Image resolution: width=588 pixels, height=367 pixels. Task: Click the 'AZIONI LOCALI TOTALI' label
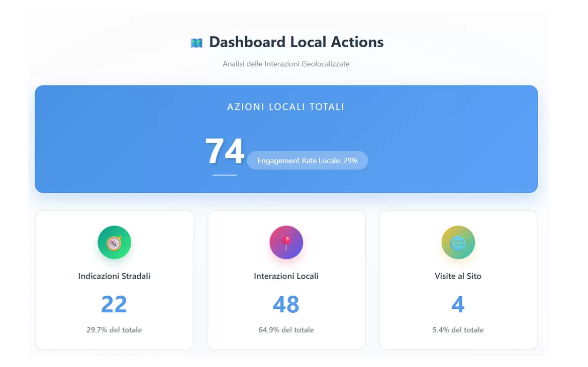pos(285,107)
